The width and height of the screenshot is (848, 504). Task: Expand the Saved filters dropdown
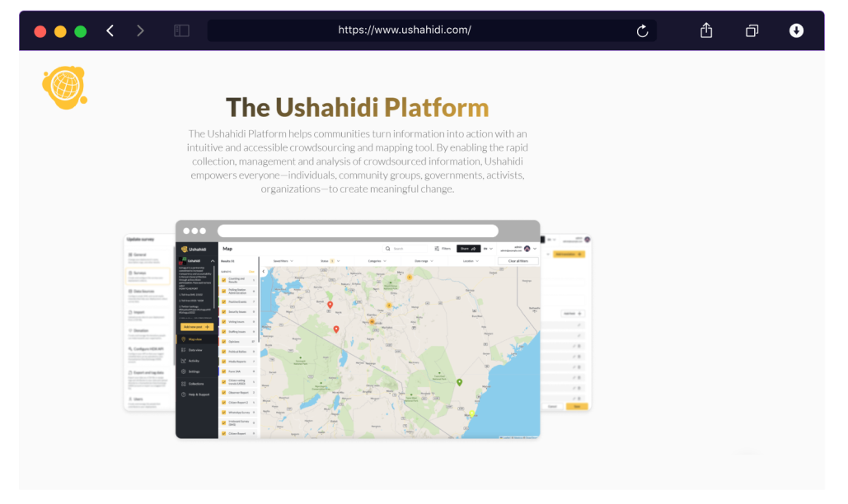coord(283,261)
